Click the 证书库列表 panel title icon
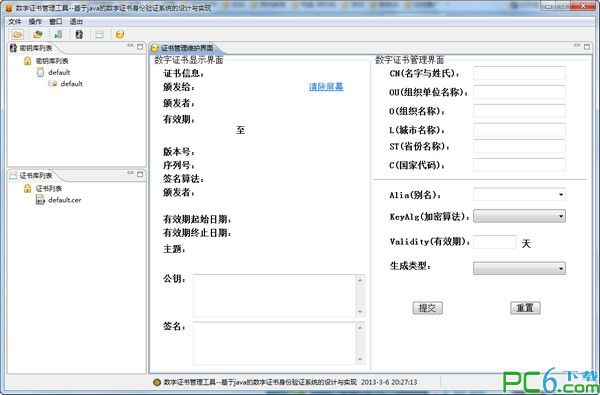 (13, 175)
